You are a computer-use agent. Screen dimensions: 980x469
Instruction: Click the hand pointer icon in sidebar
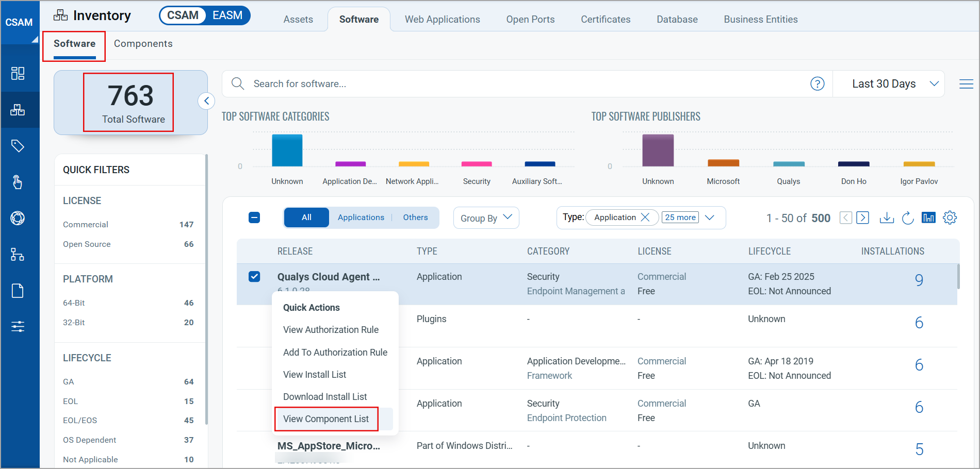pos(18,182)
